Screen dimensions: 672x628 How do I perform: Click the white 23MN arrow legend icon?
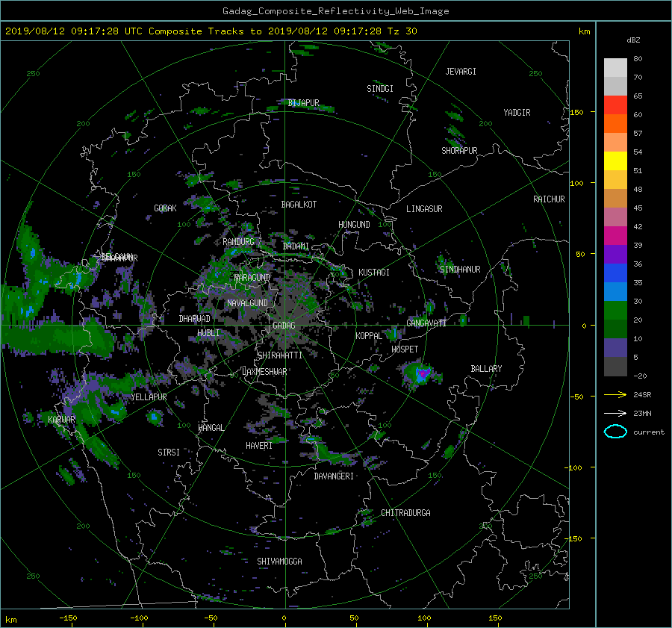(615, 413)
